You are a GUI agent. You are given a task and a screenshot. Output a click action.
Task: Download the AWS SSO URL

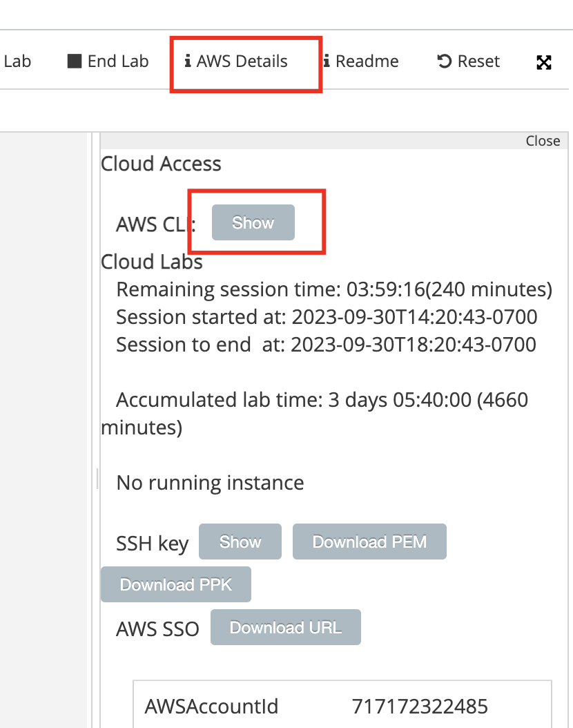point(285,627)
